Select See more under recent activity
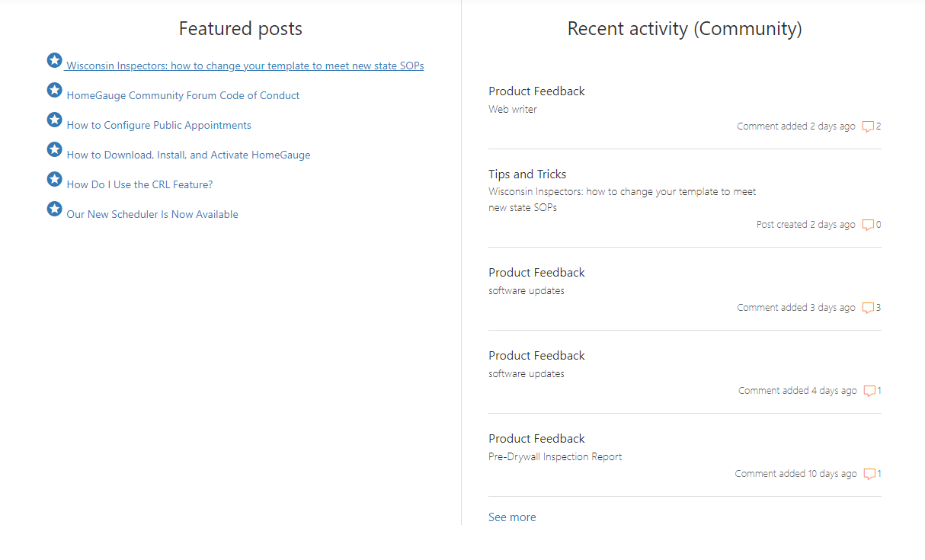The image size is (925, 560). click(512, 517)
